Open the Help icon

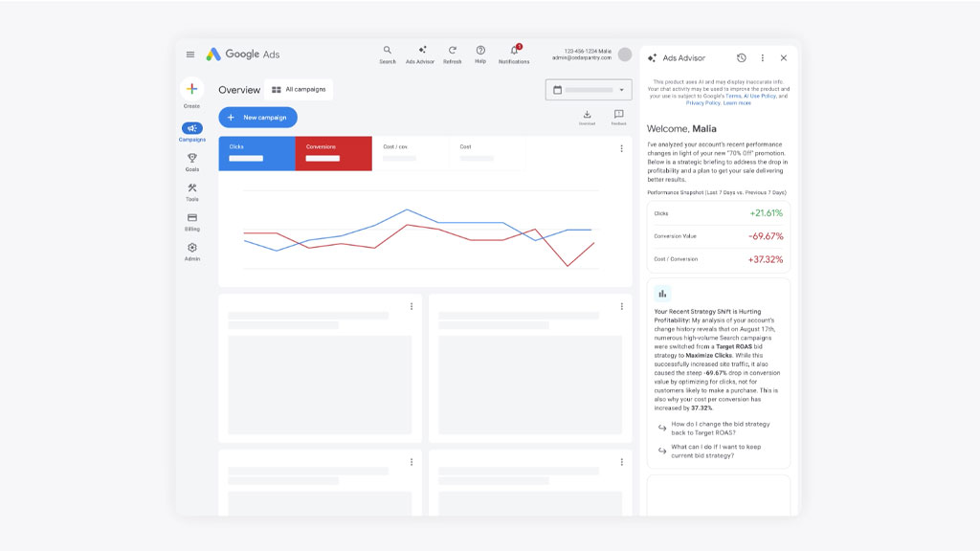coord(480,51)
